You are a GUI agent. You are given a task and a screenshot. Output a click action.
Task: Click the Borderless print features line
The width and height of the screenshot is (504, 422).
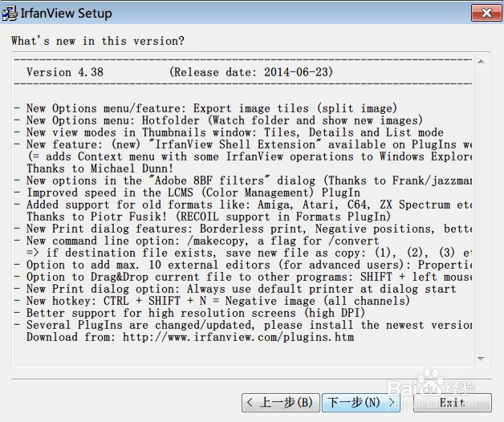pyautogui.click(x=243, y=229)
